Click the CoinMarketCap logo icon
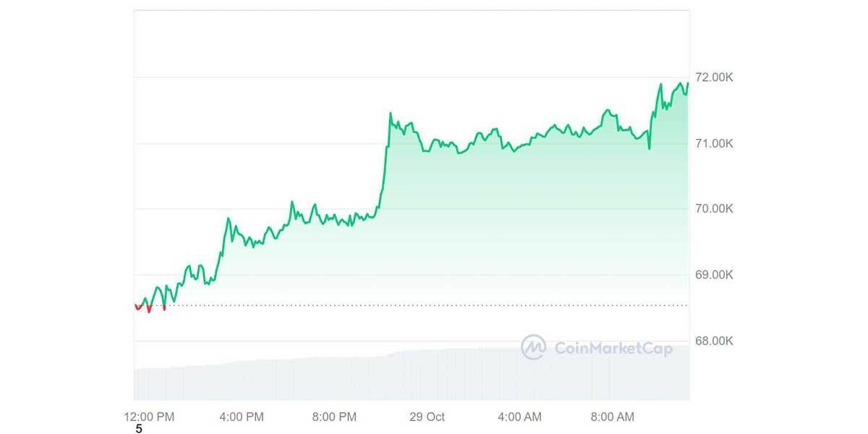Screen dimensions: 868x434 [534, 347]
